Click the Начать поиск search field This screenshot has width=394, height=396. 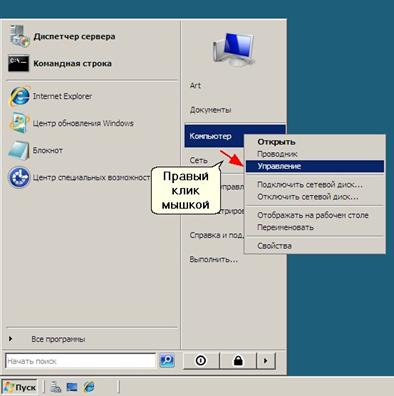point(80,361)
